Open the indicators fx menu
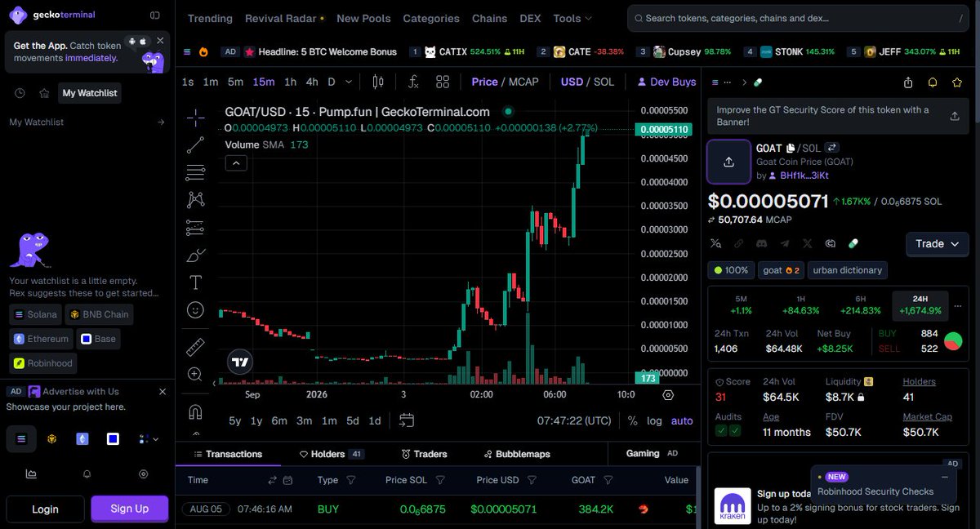 [413, 82]
